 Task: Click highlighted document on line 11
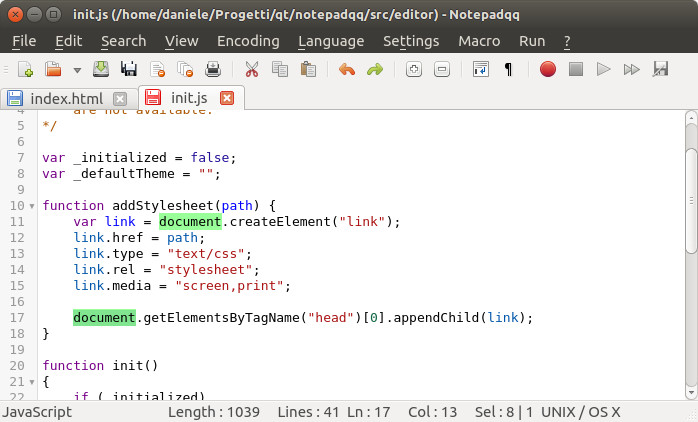click(x=190, y=222)
